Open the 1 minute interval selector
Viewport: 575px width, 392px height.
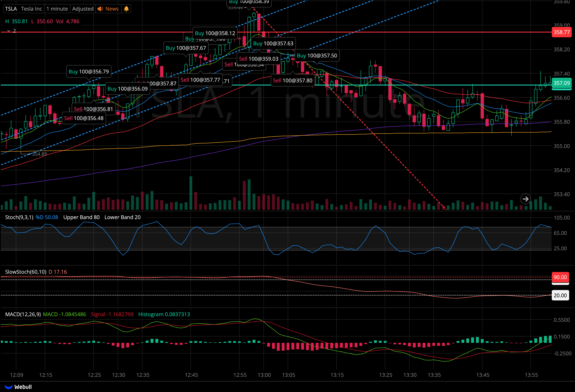click(57, 9)
